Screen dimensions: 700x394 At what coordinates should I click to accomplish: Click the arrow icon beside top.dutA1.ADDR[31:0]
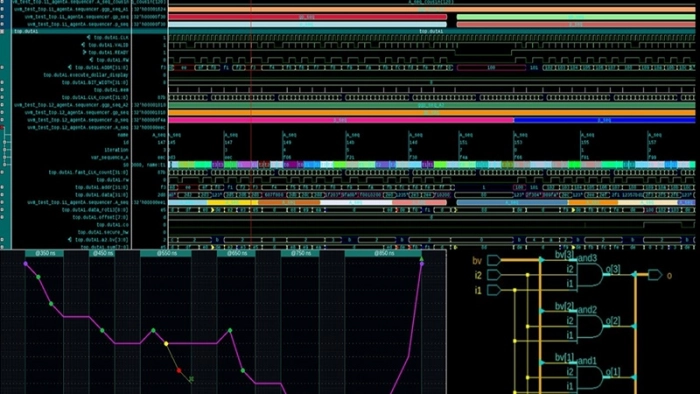(x=70, y=67)
